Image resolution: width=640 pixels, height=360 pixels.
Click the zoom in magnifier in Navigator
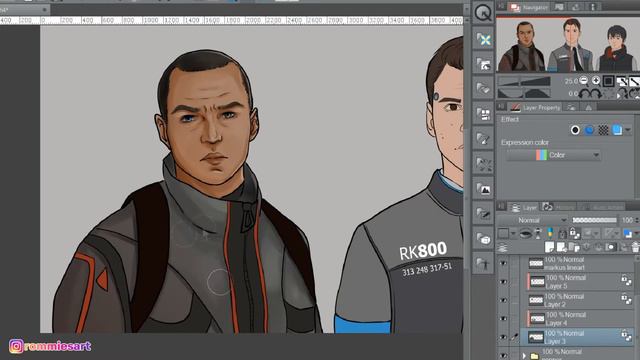pyautogui.click(x=596, y=81)
